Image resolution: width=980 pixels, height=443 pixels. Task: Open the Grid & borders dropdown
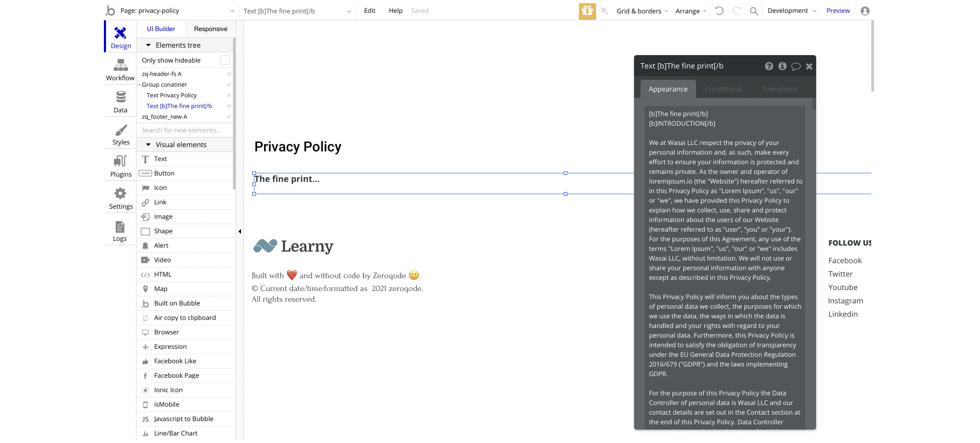pos(642,11)
